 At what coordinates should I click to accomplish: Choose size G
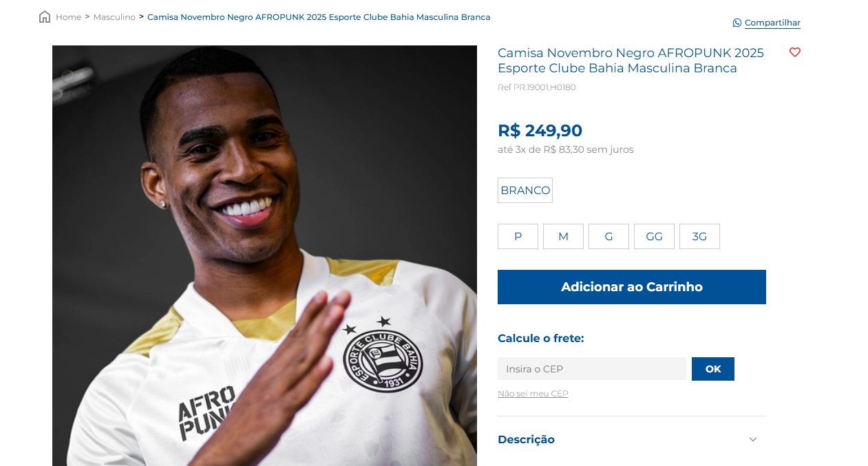608,236
